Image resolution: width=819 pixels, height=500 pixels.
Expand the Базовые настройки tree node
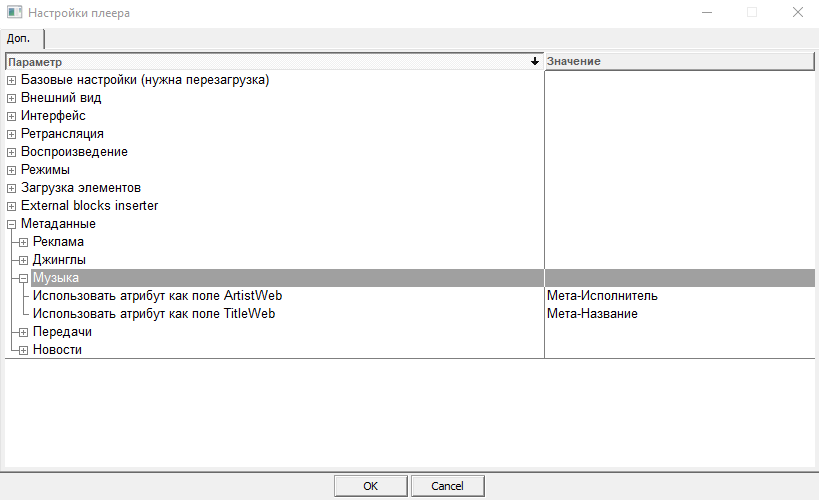pos(12,80)
